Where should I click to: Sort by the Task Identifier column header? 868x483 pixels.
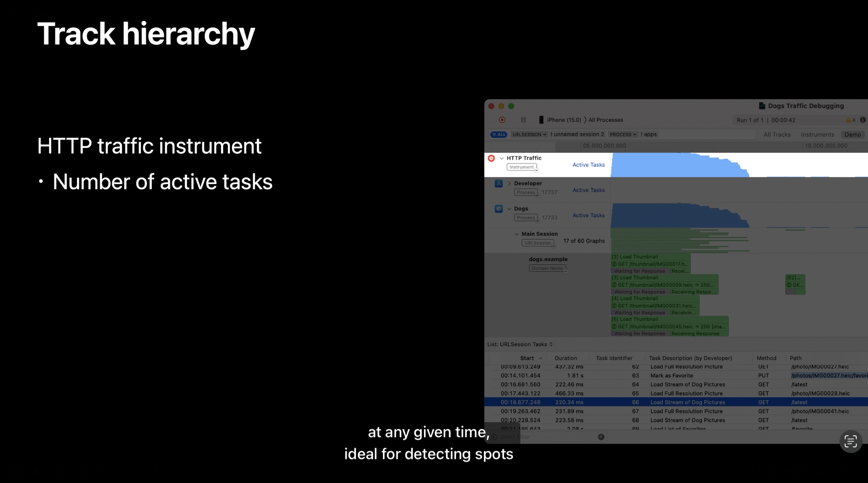(614, 358)
